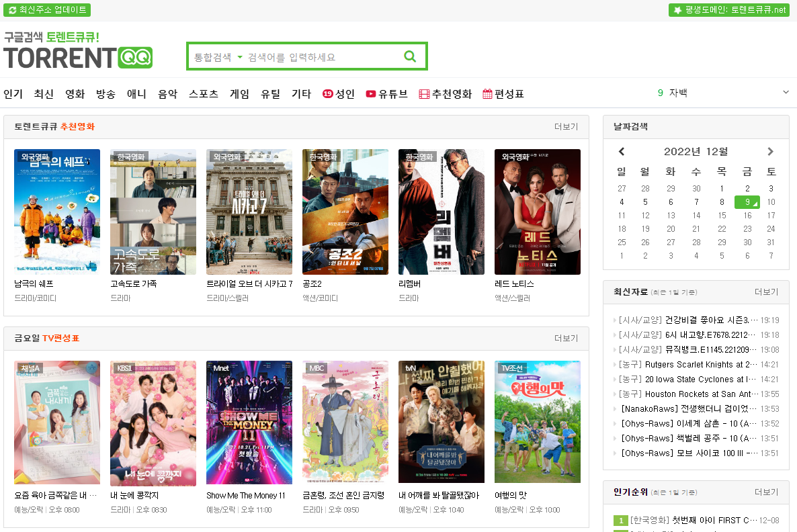Click the green search magnifier icon

click(x=410, y=56)
